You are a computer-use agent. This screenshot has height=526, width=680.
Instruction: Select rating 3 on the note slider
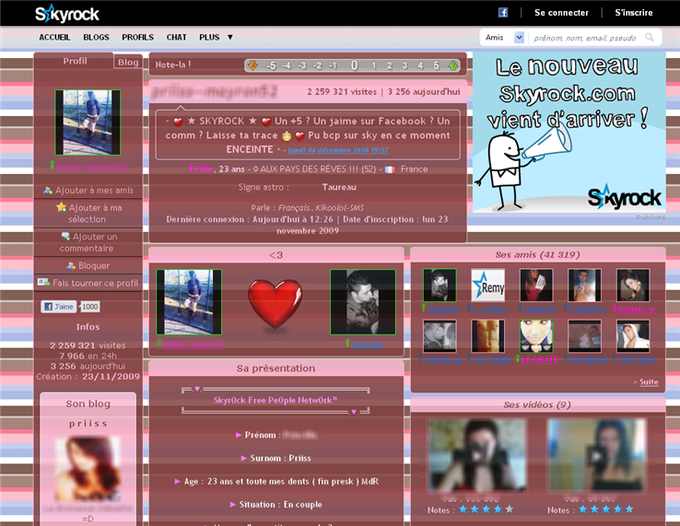tap(405, 65)
